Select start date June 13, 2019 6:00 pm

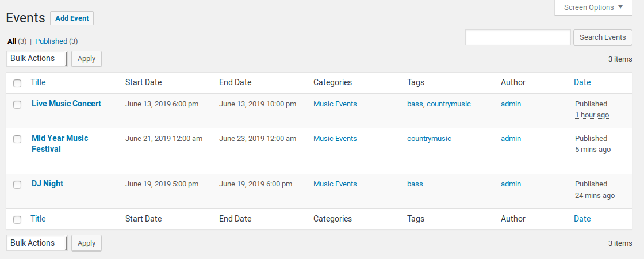click(x=162, y=104)
